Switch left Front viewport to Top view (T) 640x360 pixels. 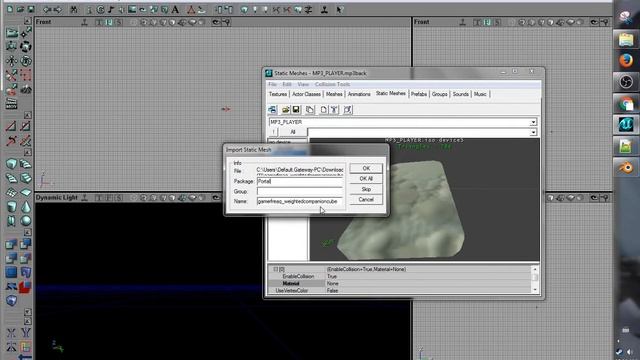(x=99, y=22)
